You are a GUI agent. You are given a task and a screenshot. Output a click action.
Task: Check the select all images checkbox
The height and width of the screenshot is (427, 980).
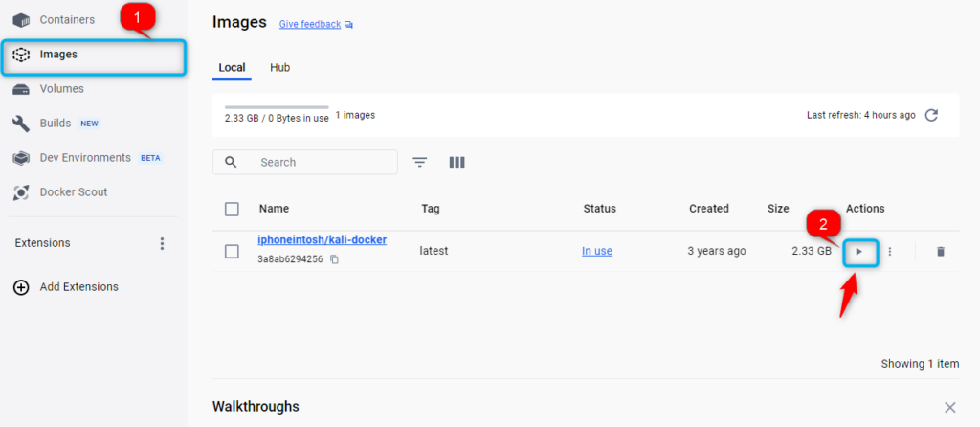(x=232, y=209)
